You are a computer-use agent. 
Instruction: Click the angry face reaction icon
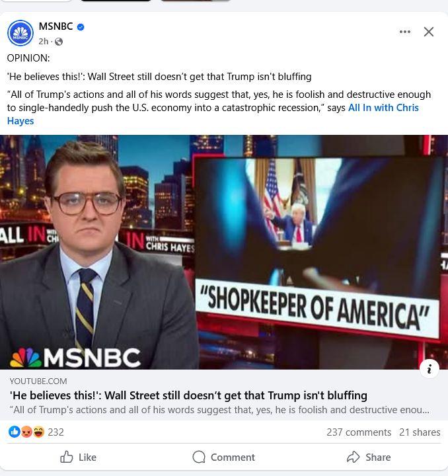(x=26, y=432)
